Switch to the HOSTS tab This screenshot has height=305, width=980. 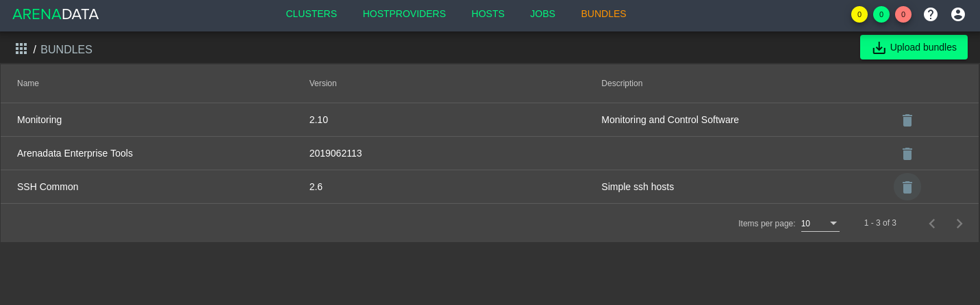tap(488, 14)
